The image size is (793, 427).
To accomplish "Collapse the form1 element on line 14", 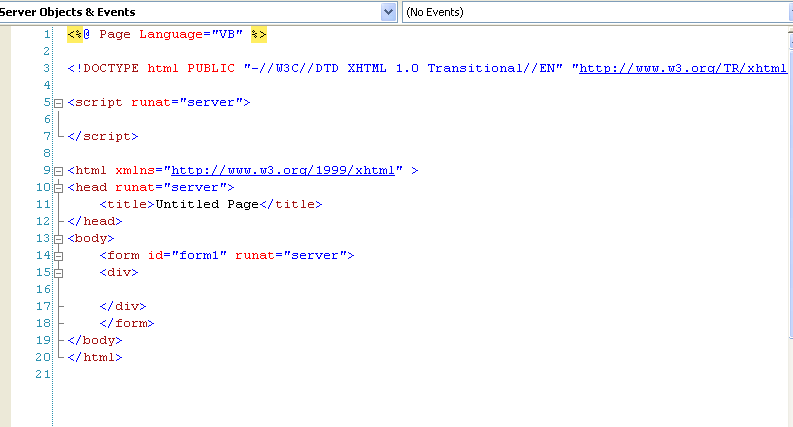I will click(59, 256).
